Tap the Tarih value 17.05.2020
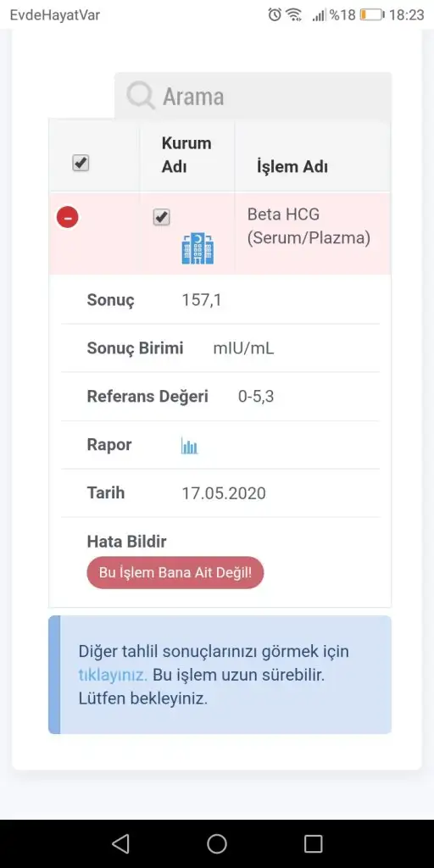Screen dimensions: 434x868 pos(224,493)
